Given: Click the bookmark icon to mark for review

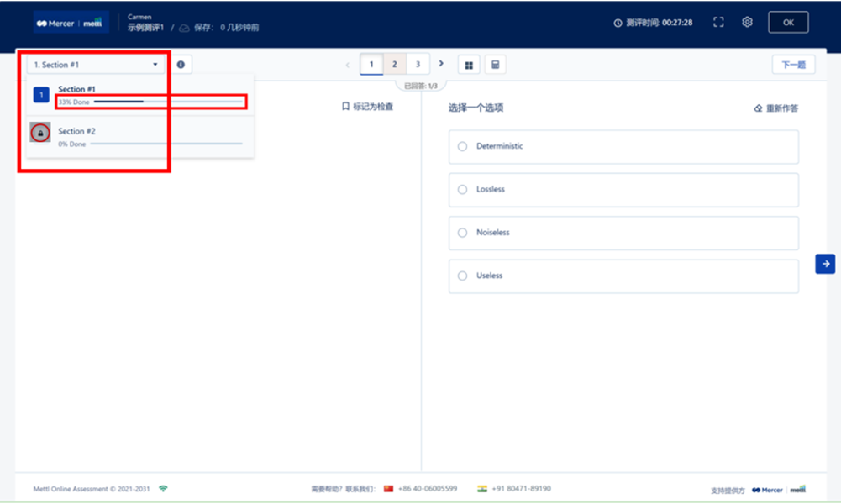Looking at the screenshot, I should (x=345, y=107).
